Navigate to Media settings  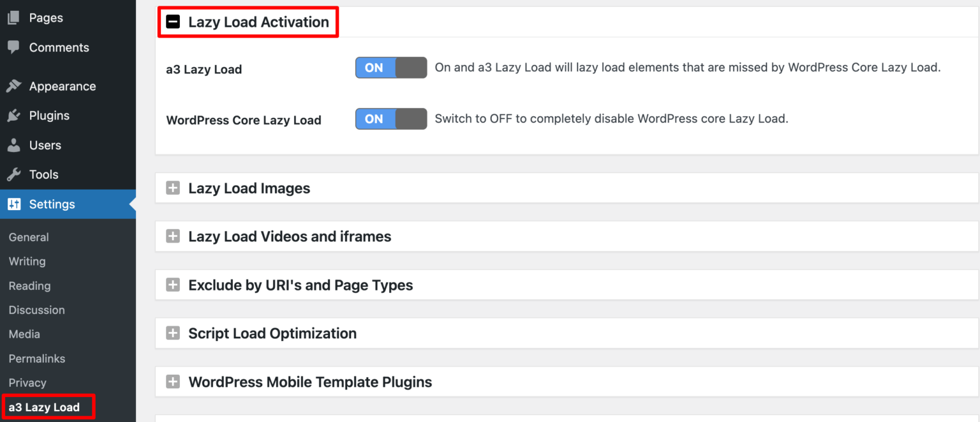click(24, 334)
